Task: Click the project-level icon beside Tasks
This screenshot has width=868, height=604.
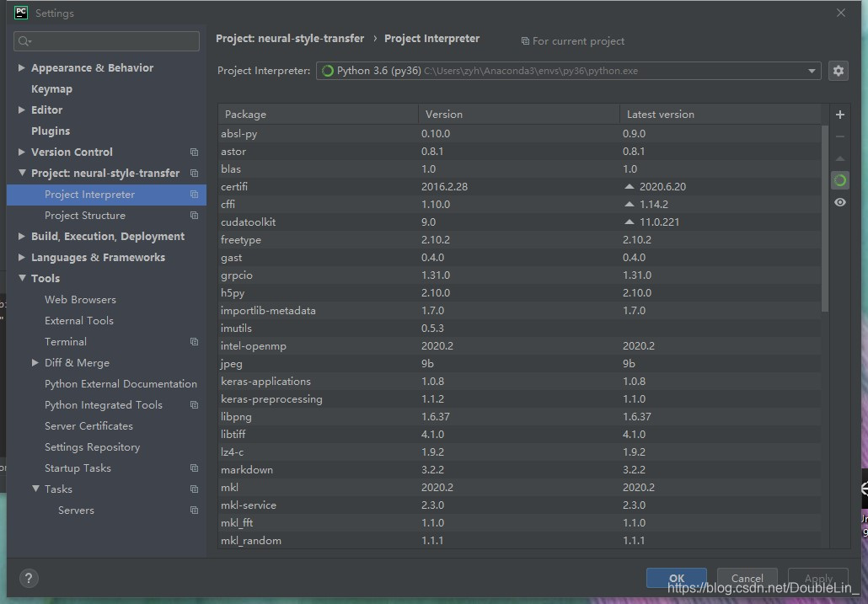Action: [194, 489]
